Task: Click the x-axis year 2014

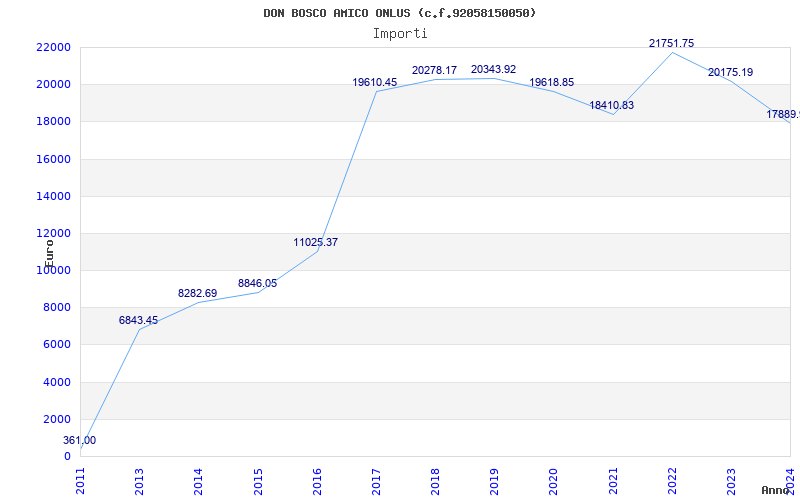Action: (198, 482)
